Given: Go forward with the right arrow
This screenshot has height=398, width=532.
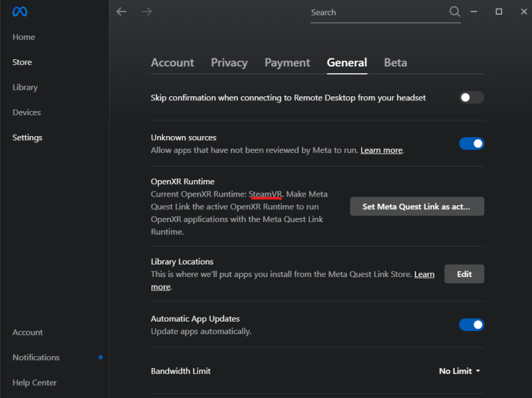Looking at the screenshot, I should click(x=146, y=12).
